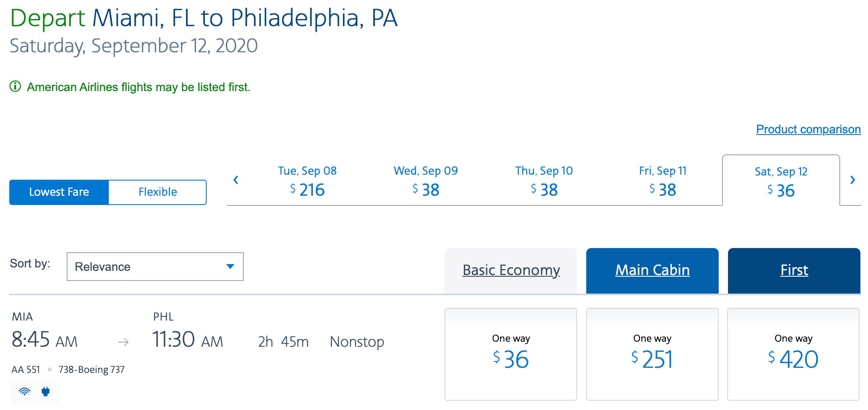Show later dates with right chevron

tap(852, 180)
